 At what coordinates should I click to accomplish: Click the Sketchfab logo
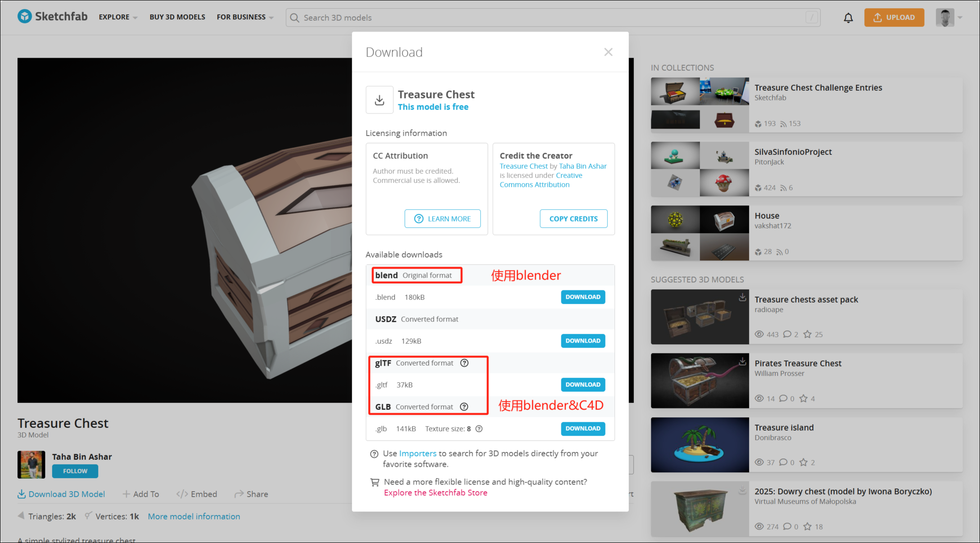coord(52,17)
